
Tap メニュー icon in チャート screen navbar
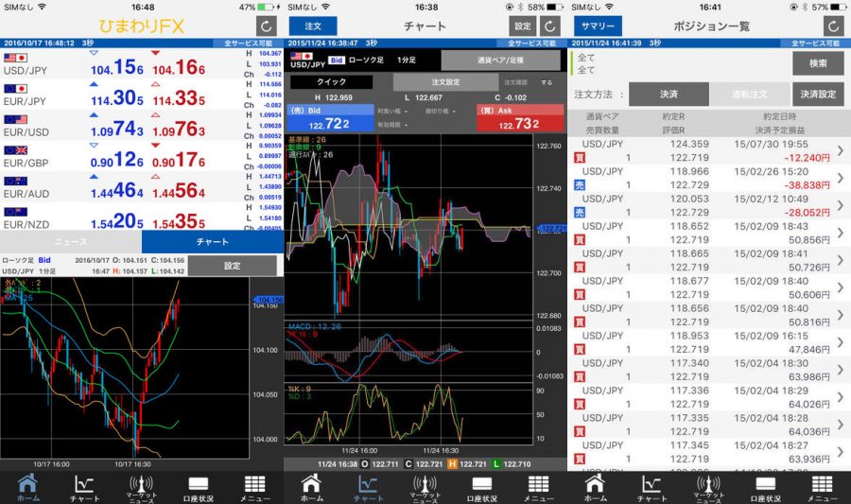tap(538, 488)
